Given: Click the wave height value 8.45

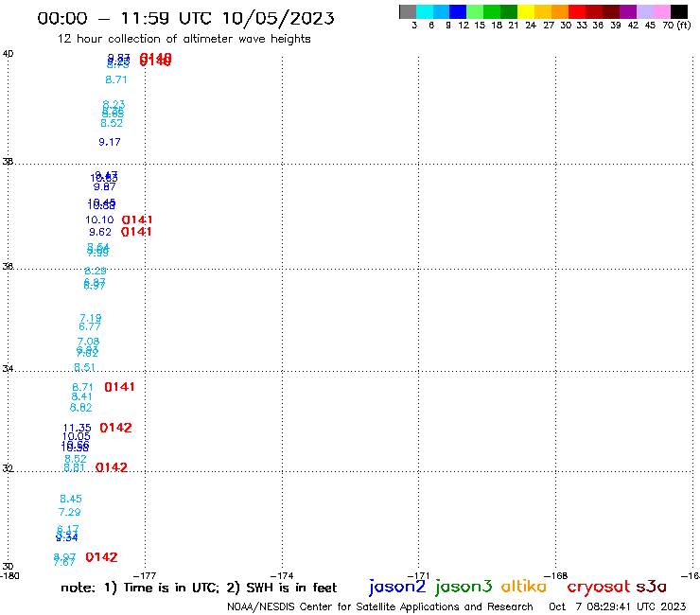Looking at the screenshot, I should tap(71, 499).
